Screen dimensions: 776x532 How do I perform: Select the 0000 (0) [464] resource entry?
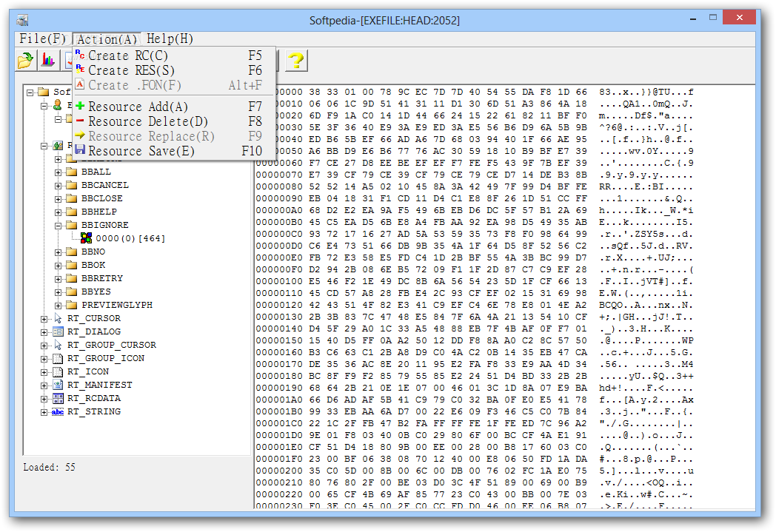pyautogui.click(x=130, y=238)
